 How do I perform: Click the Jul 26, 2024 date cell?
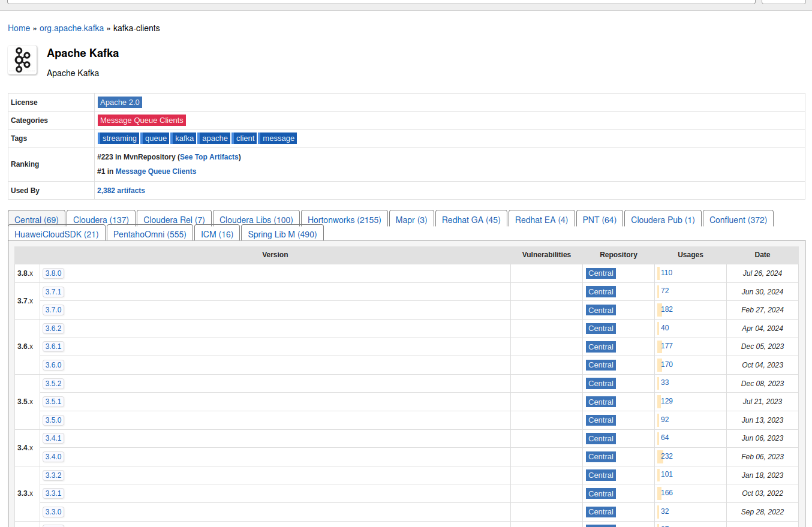[x=762, y=273]
